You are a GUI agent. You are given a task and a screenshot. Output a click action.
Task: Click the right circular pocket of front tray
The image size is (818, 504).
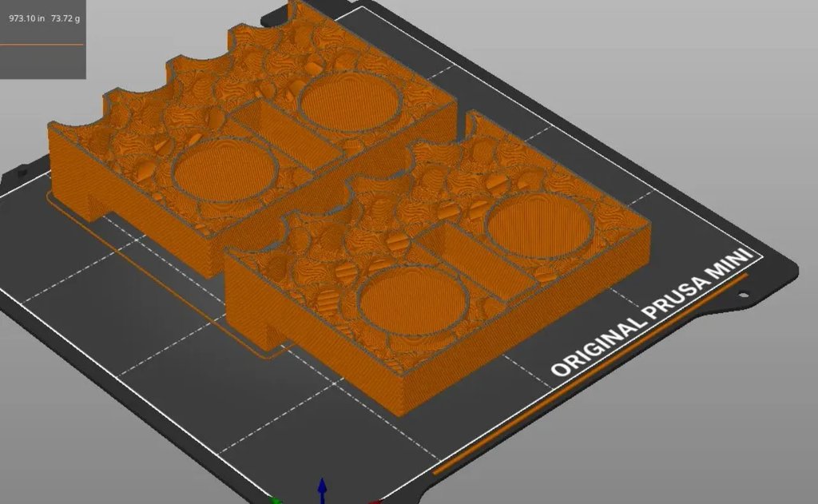540,225
